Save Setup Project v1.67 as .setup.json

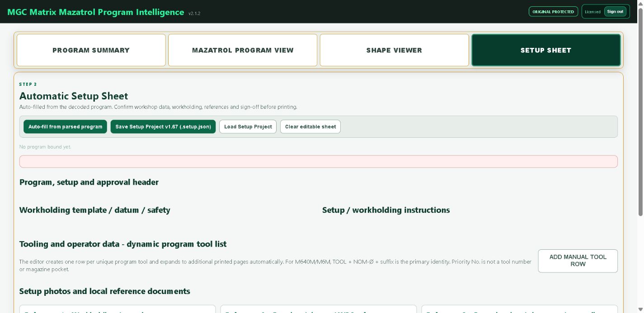click(x=163, y=126)
